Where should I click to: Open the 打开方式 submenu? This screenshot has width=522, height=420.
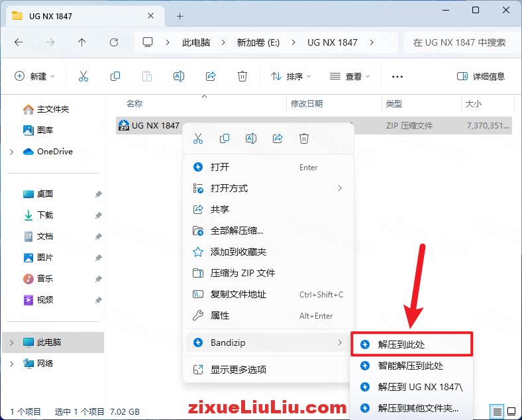pos(269,188)
